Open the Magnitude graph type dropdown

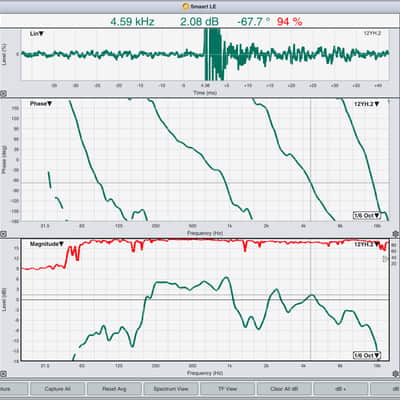[47, 244]
